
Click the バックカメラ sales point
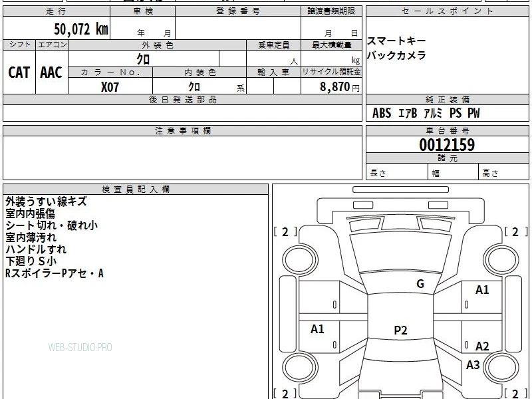(396, 55)
